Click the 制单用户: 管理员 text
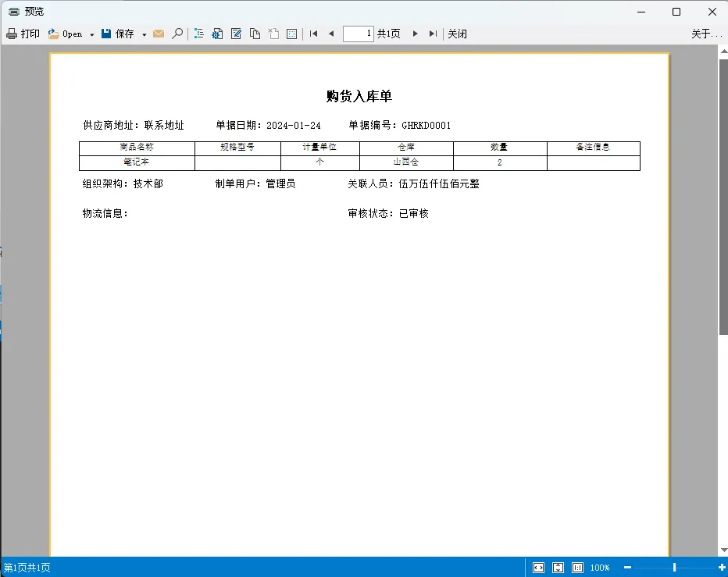This screenshot has width=728, height=577. coord(255,183)
